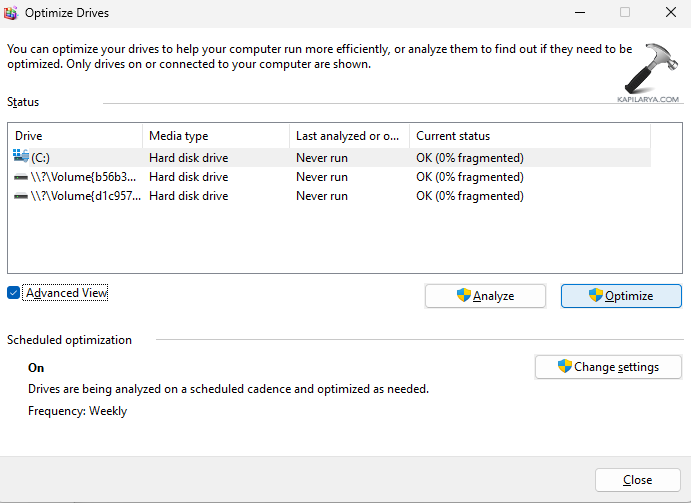Click the Analyze button label
The height and width of the screenshot is (503, 691).
[493, 296]
